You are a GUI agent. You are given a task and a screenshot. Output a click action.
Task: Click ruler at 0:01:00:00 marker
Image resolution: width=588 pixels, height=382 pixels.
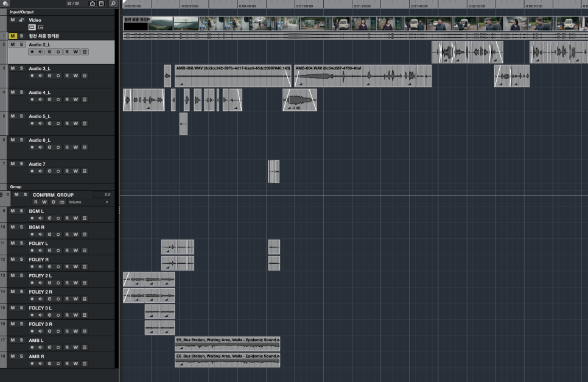pos(304,6)
